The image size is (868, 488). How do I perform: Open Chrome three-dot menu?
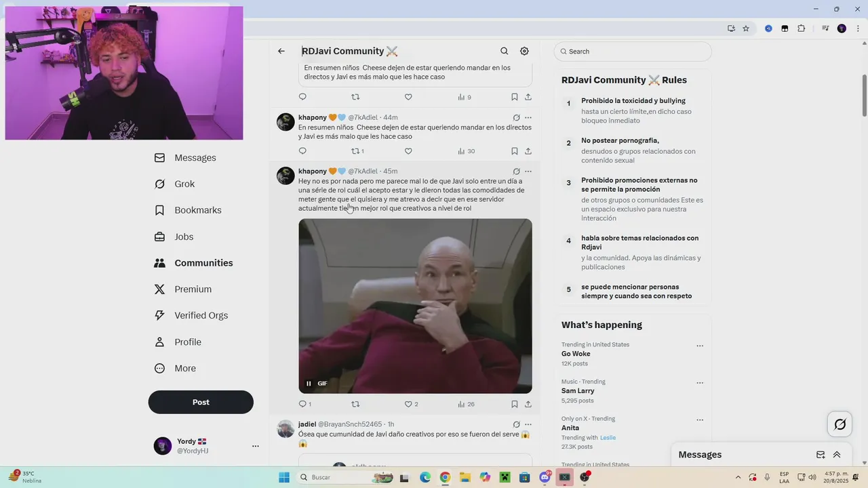click(856, 28)
